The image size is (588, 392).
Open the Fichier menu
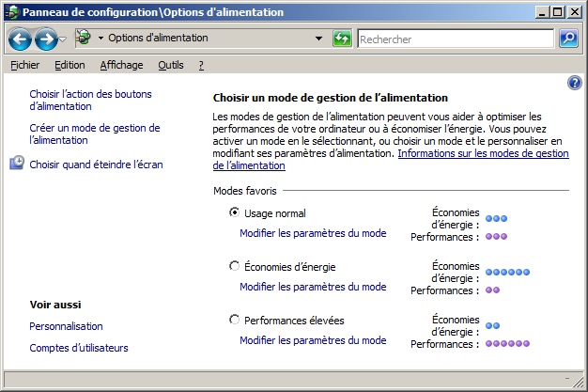[24, 65]
